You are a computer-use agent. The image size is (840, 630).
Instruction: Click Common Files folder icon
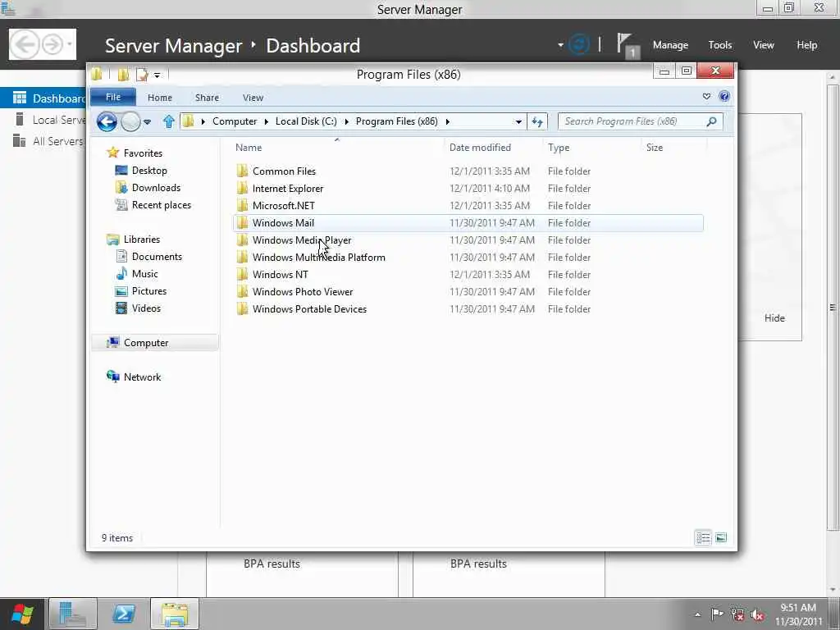tap(242, 171)
